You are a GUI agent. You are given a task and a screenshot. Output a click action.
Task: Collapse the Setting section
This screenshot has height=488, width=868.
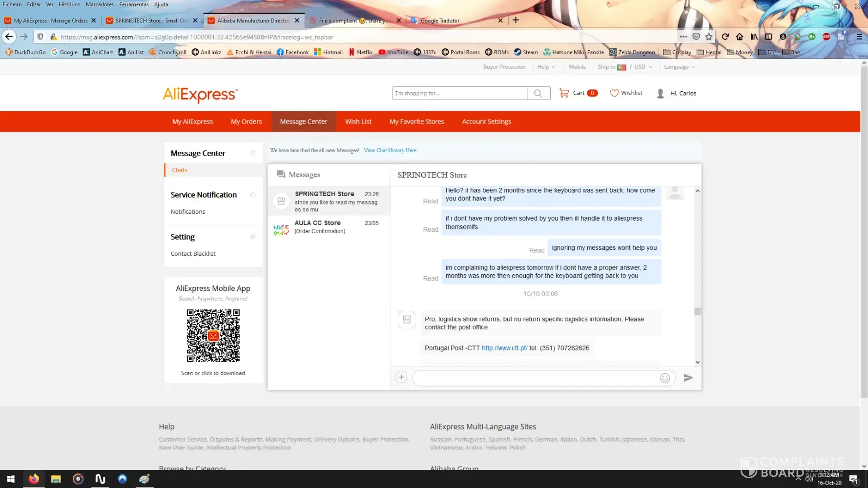pos(253,237)
